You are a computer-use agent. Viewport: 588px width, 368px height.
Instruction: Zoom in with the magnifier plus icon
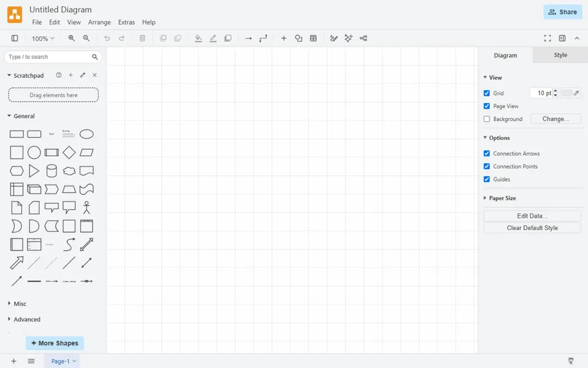(71, 38)
